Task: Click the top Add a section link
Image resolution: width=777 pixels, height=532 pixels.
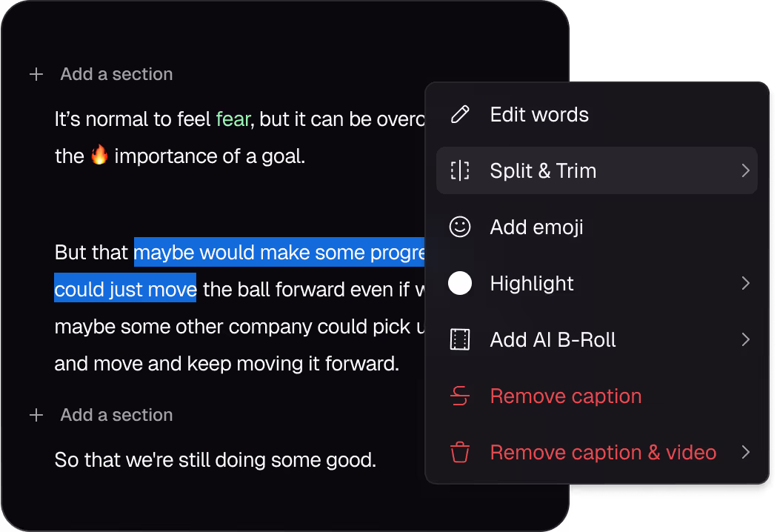Action: 116,74
